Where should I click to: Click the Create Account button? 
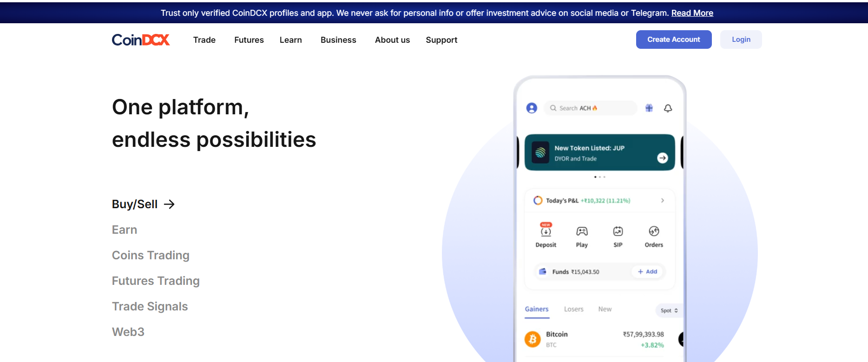pyautogui.click(x=674, y=39)
